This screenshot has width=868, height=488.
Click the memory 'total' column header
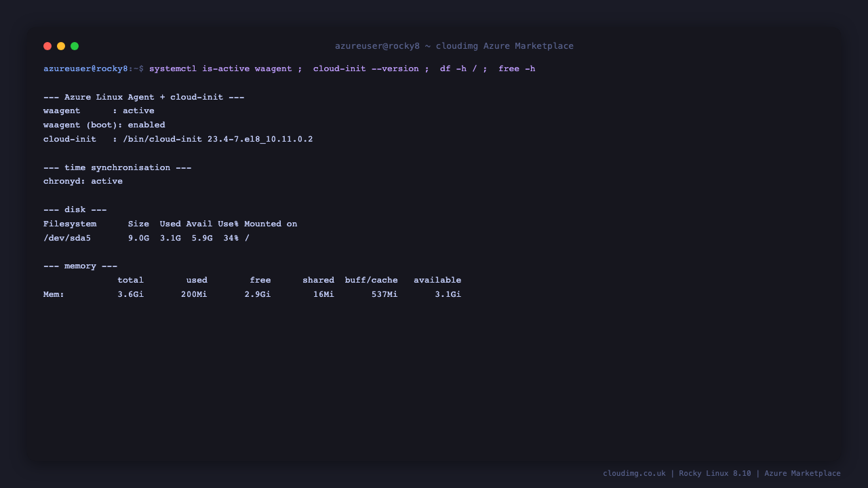[130, 280]
